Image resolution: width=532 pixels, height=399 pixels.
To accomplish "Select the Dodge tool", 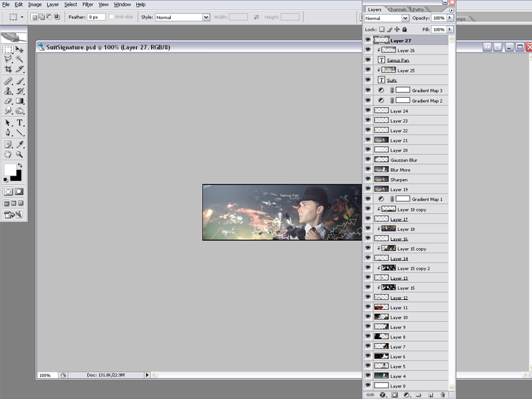I will 20,110.
